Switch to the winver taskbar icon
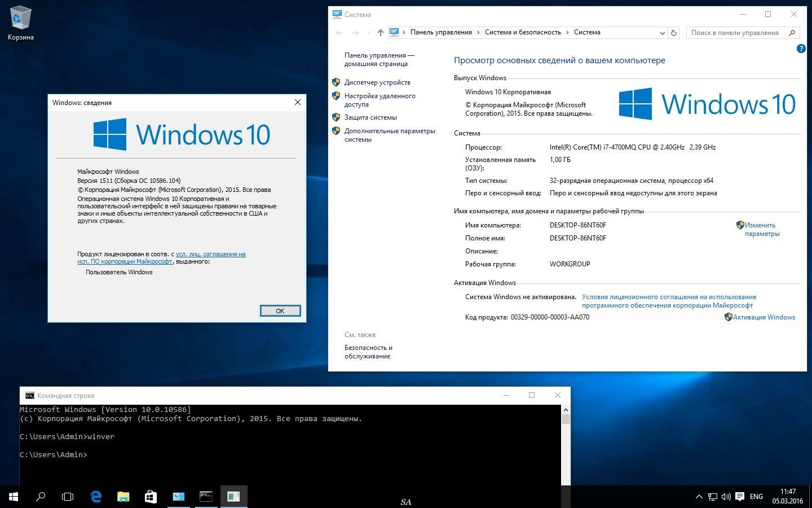 point(233,497)
